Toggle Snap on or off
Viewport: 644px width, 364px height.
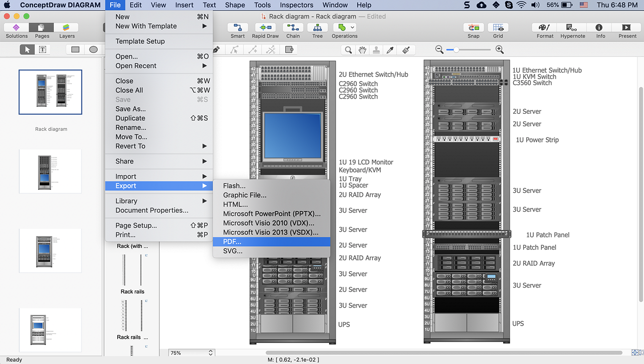(x=473, y=30)
